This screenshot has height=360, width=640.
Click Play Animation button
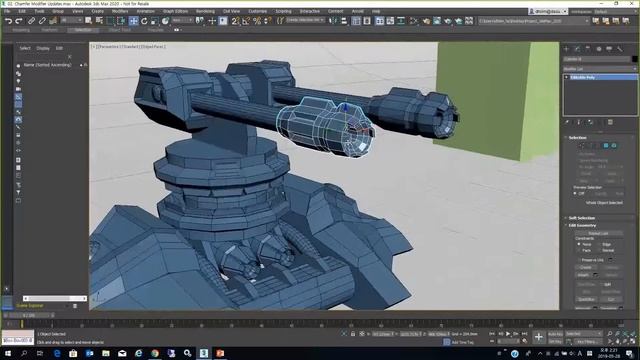pyautogui.click(x=508, y=334)
